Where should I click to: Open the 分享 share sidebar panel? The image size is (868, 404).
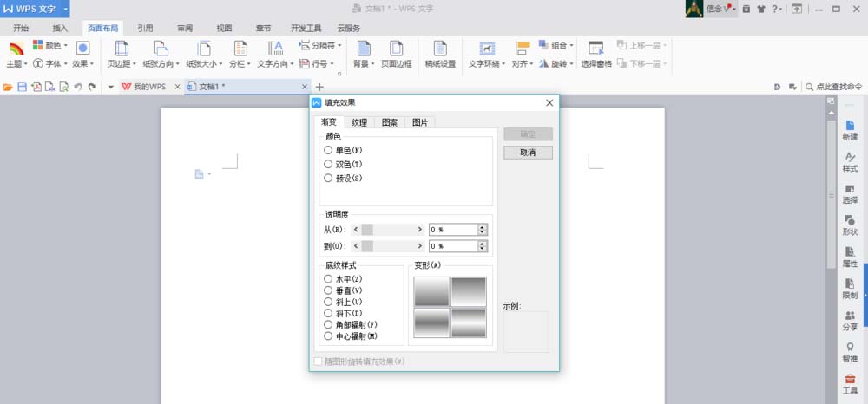point(850,321)
